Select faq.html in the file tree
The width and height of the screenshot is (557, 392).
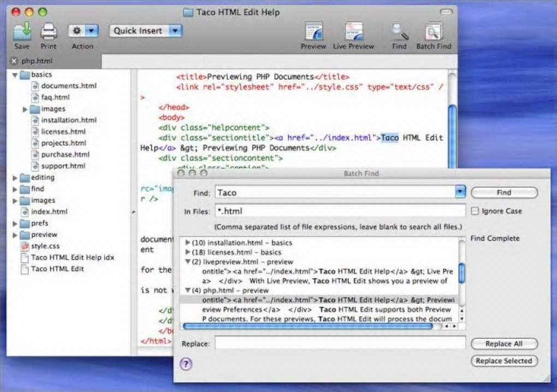55,97
